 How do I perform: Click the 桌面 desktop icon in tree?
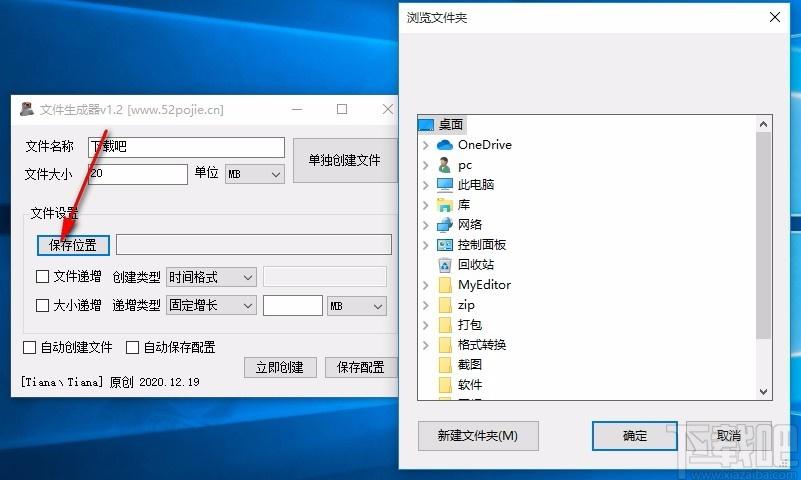(x=426, y=125)
